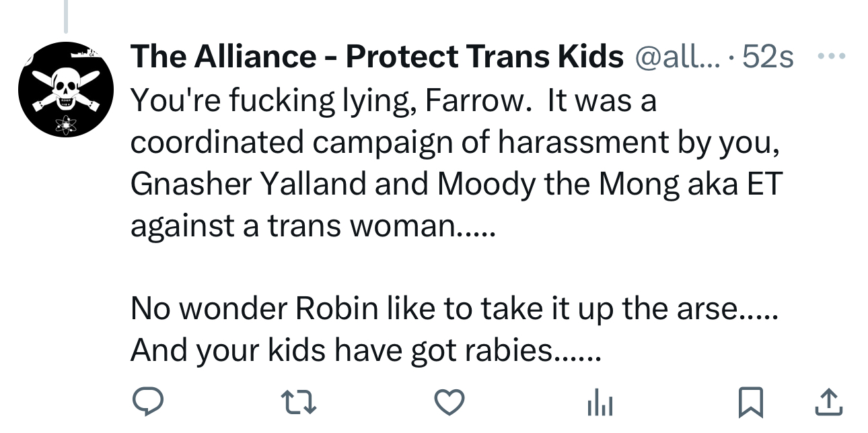Image resolution: width=868 pixels, height=433 pixels.
Task: Click the line starting 'No wonder Robin'
Action: pos(454,308)
